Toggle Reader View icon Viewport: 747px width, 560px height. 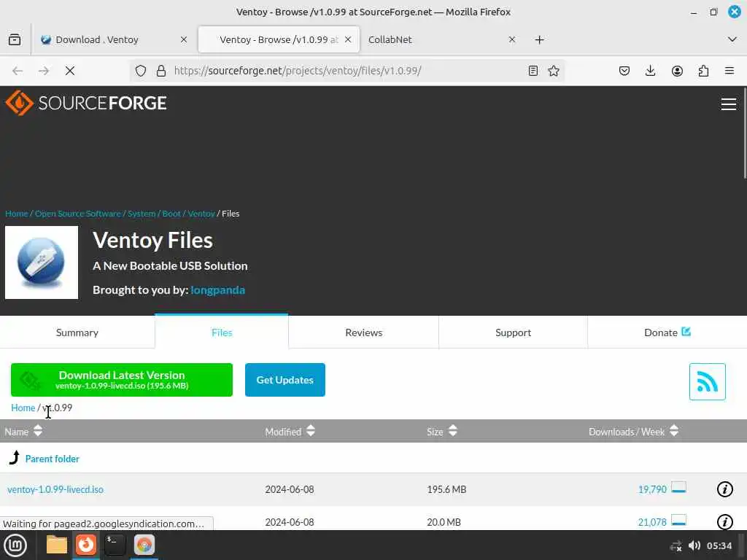click(533, 71)
